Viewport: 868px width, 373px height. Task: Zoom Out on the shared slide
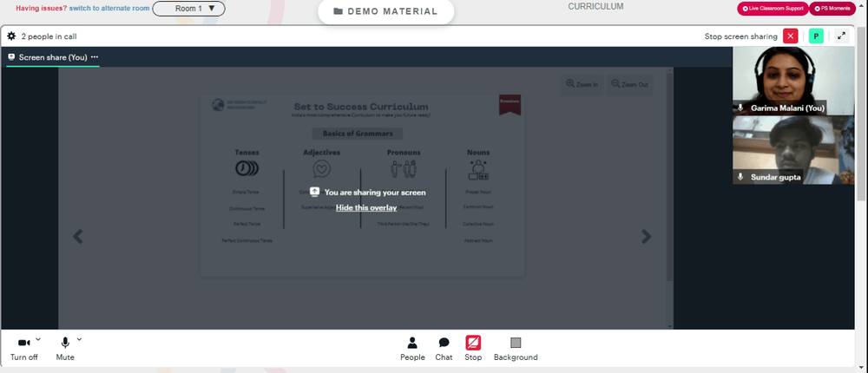coord(629,85)
